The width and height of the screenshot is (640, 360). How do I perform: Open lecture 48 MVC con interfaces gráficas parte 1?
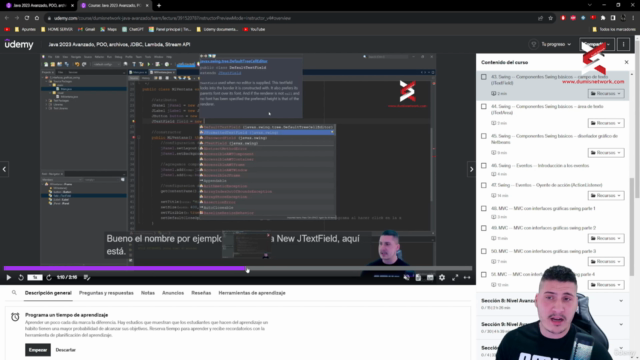[543, 209]
